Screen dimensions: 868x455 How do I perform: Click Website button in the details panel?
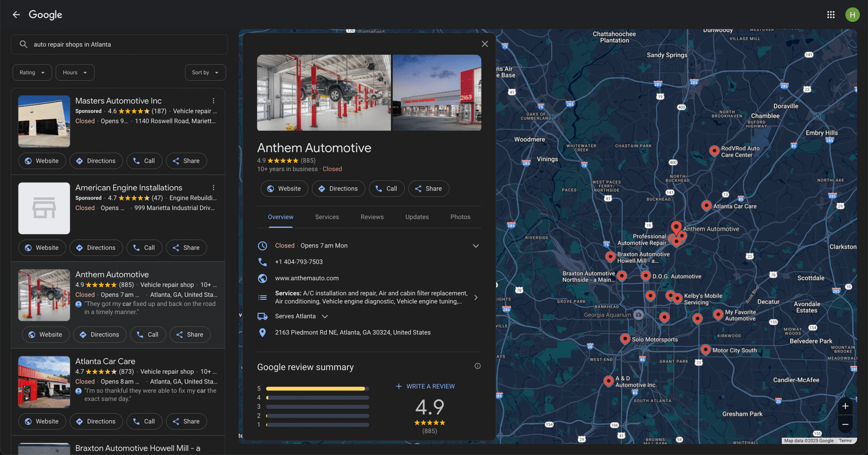(x=284, y=188)
